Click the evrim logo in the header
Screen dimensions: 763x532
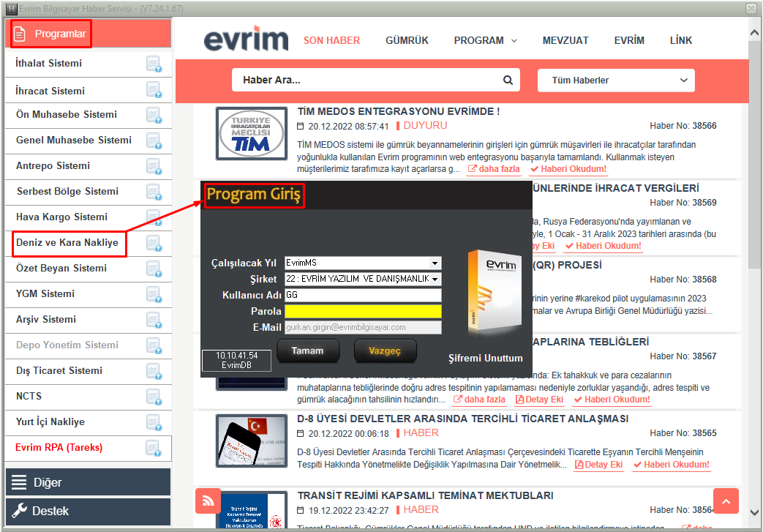[x=247, y=40]
